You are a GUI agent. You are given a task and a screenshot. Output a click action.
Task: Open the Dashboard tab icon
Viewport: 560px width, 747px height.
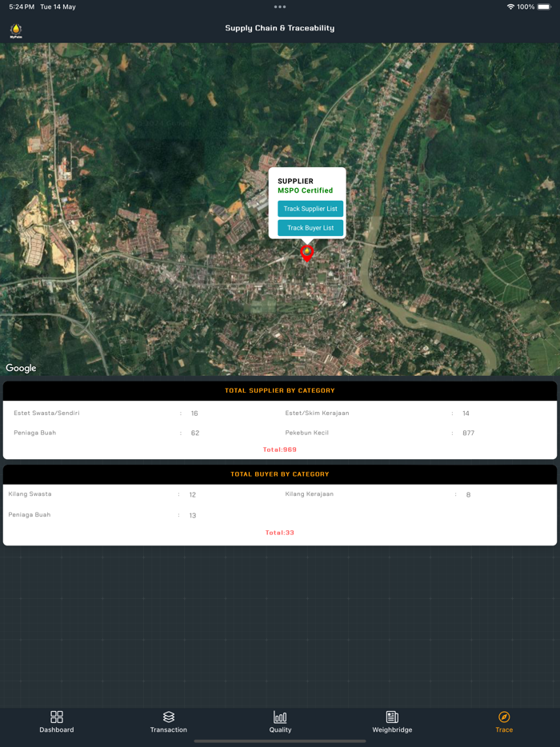point(57,717)
